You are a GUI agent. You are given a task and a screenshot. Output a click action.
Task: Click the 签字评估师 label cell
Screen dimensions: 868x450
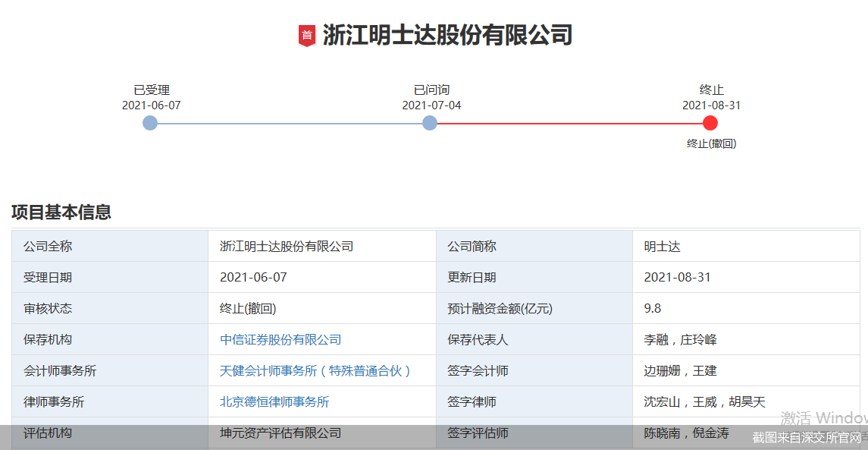534,433
